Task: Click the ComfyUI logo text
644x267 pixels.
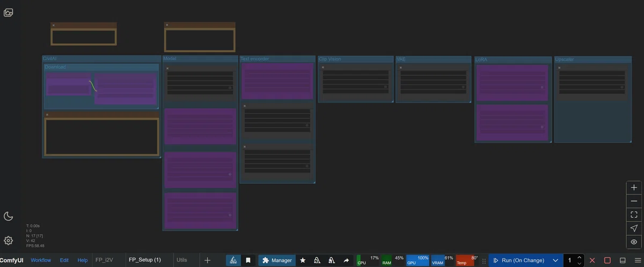Action: 11,261
